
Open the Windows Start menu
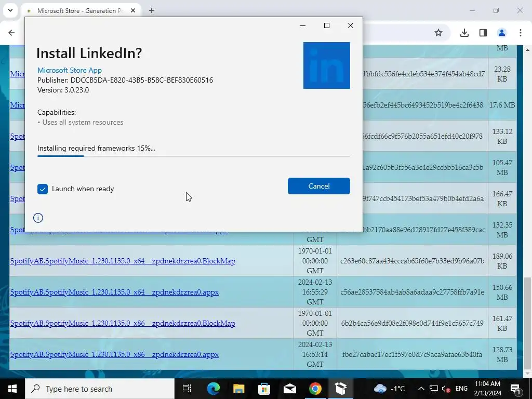click(x=12, y=389)
